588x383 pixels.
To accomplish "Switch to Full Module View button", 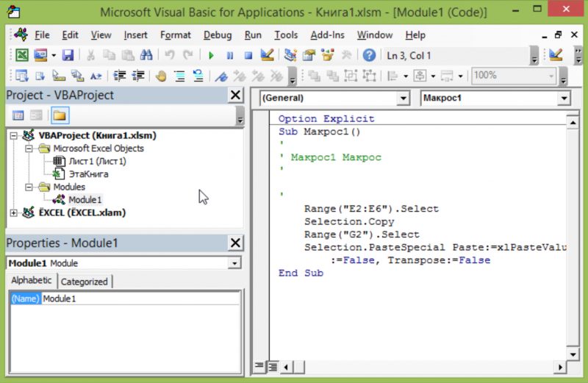I will pos(273,367).
